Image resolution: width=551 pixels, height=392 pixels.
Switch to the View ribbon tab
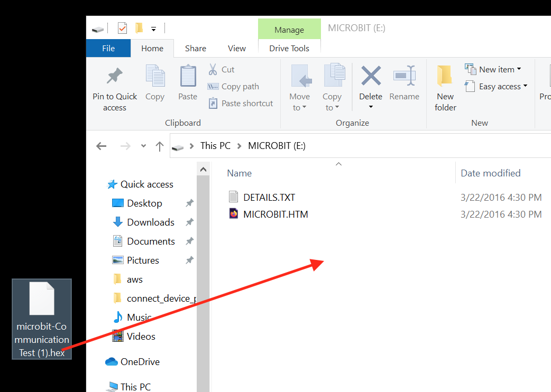point(237,48)
